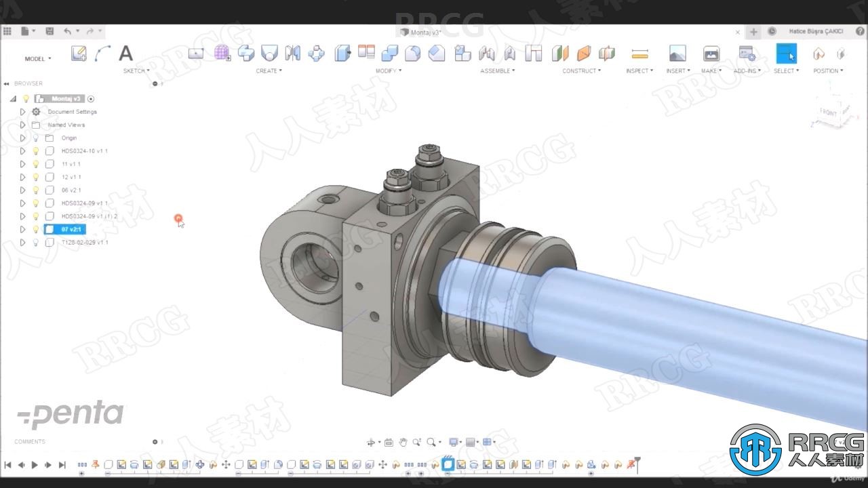Viewport: 868px width, 488px height.
Task: Click the Save icon
Action: coord(50,31)
